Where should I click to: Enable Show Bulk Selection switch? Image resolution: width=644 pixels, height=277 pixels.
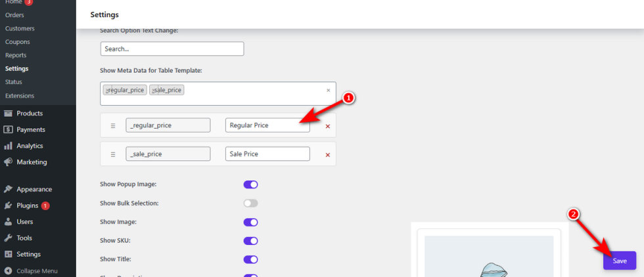250,203
